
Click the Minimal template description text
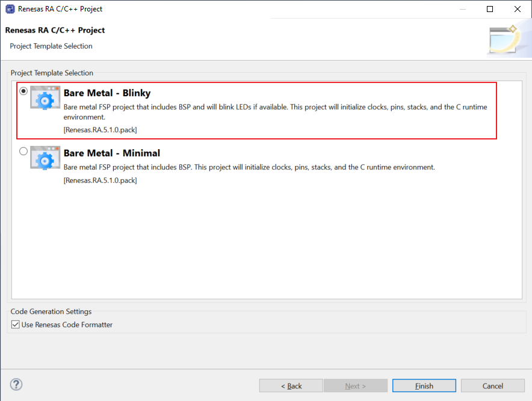point(249,167)
